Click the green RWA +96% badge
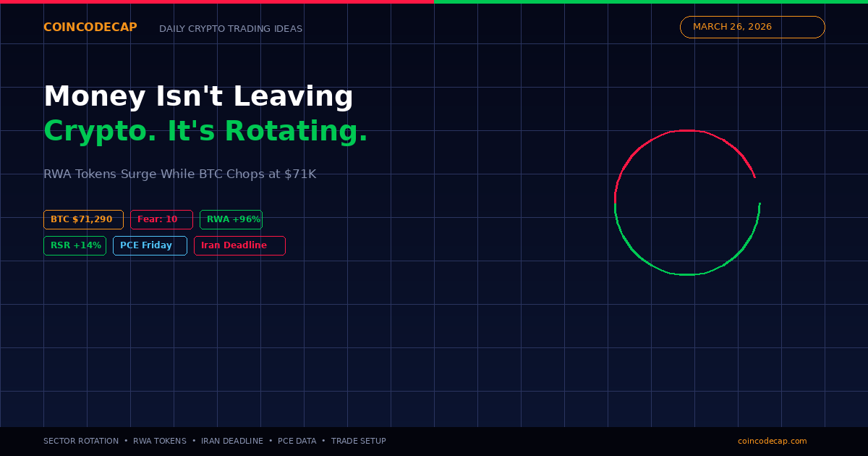 tap(231, 219)
